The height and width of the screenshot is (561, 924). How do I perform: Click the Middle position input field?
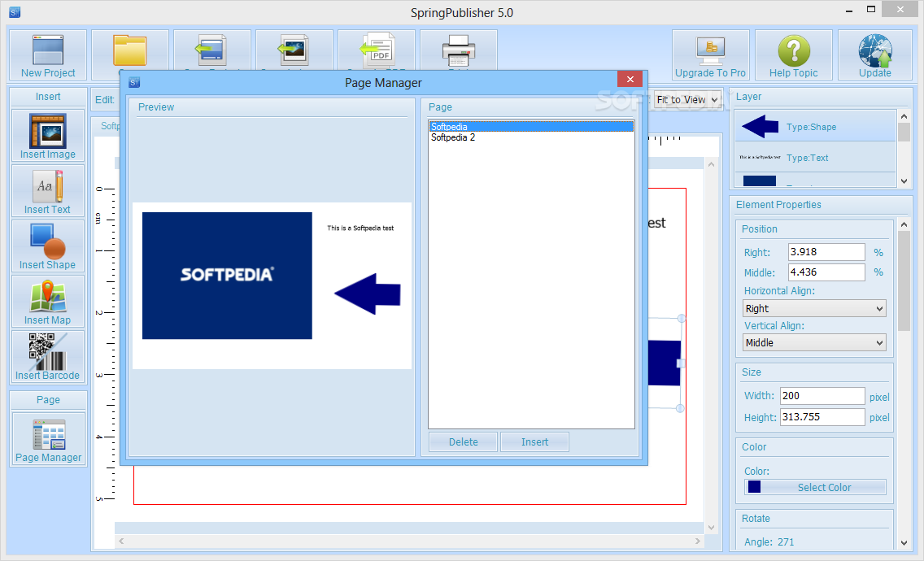826,272
